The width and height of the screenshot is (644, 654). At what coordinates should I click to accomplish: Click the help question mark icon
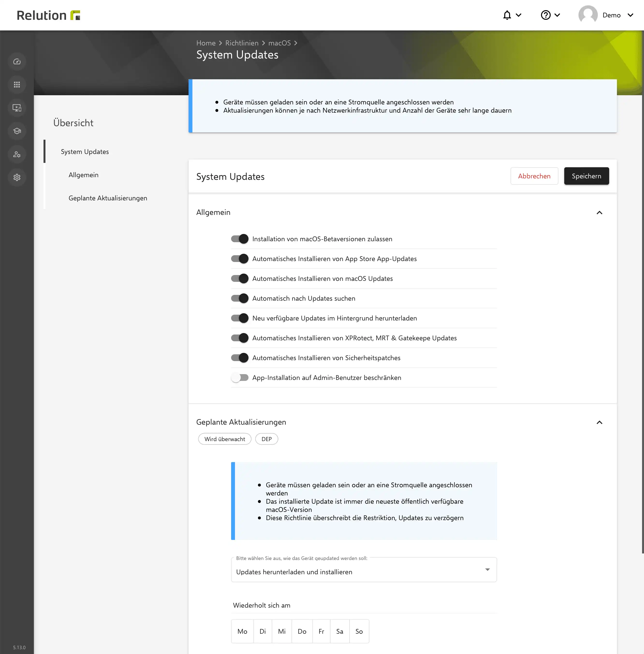click(x=546, y=15)
